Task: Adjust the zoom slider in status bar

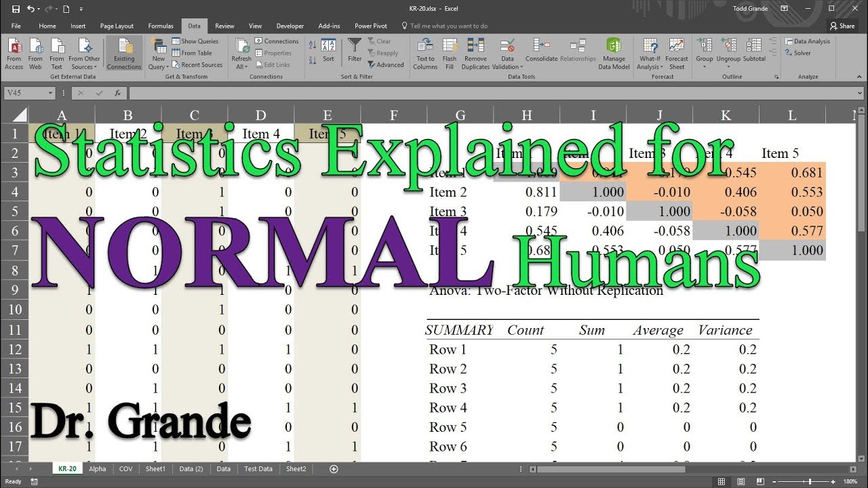Action: (810, 481)
